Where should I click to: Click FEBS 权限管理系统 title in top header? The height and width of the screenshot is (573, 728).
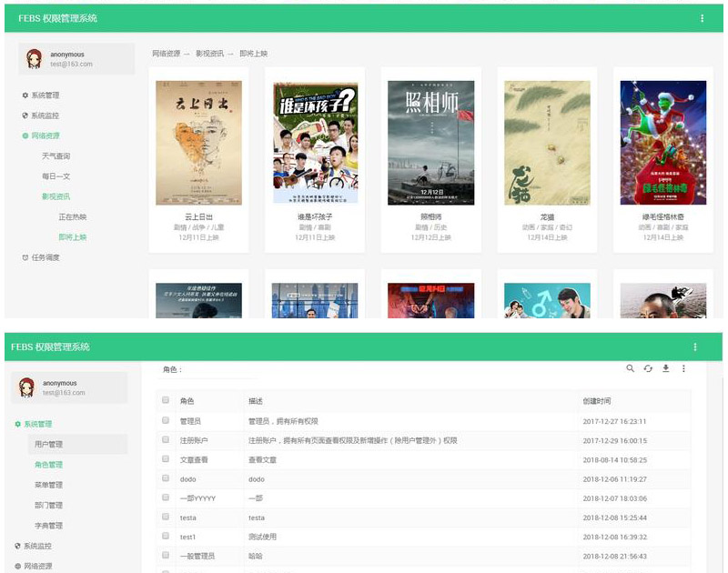point(57,18)
